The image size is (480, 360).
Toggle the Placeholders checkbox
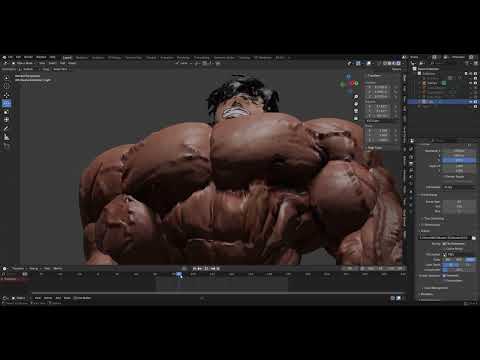[x=444, y=280]
